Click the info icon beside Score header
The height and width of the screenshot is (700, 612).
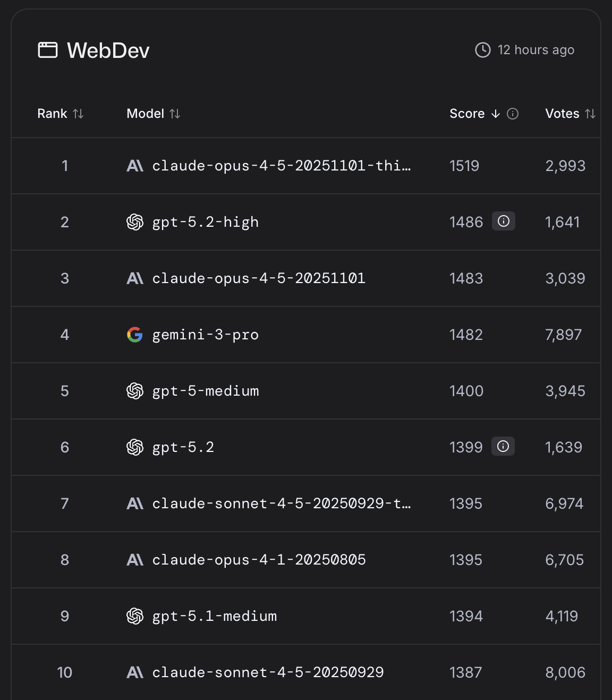pyautogui.click(x=513, y=114)
